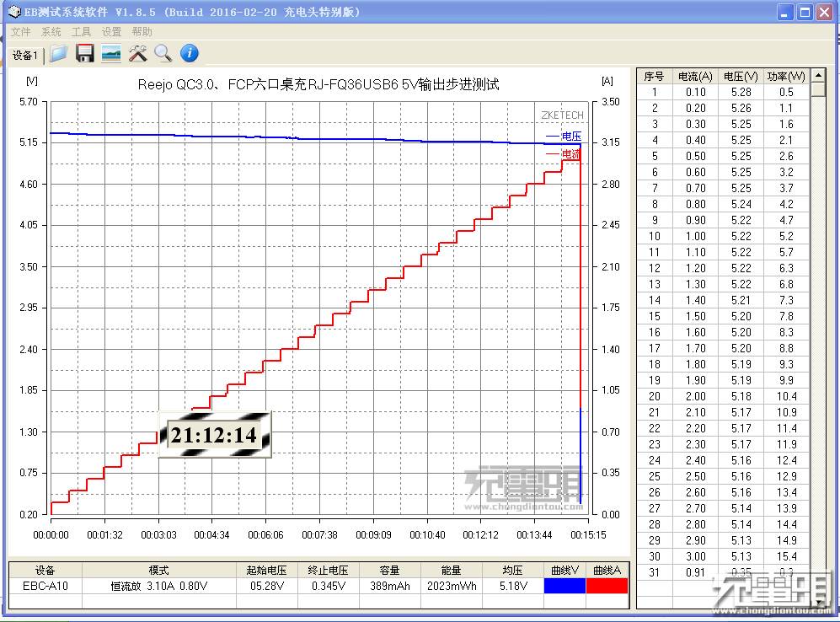Image resolution: width=840 pixels, height=622 pixels.
Task: Open the 文件 menu
Action: pyautogui.click(x=20, y=32)
